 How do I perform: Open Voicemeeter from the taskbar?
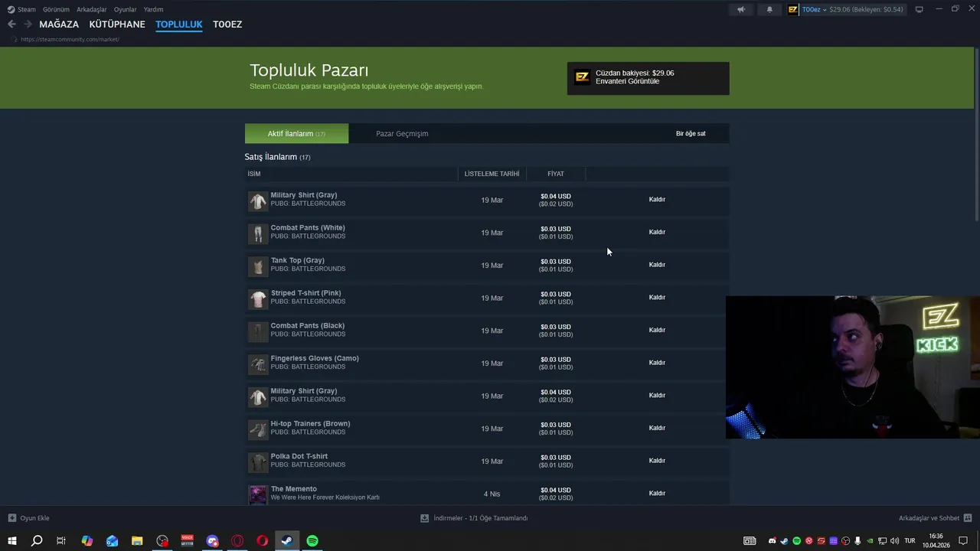tap(188, 541)
